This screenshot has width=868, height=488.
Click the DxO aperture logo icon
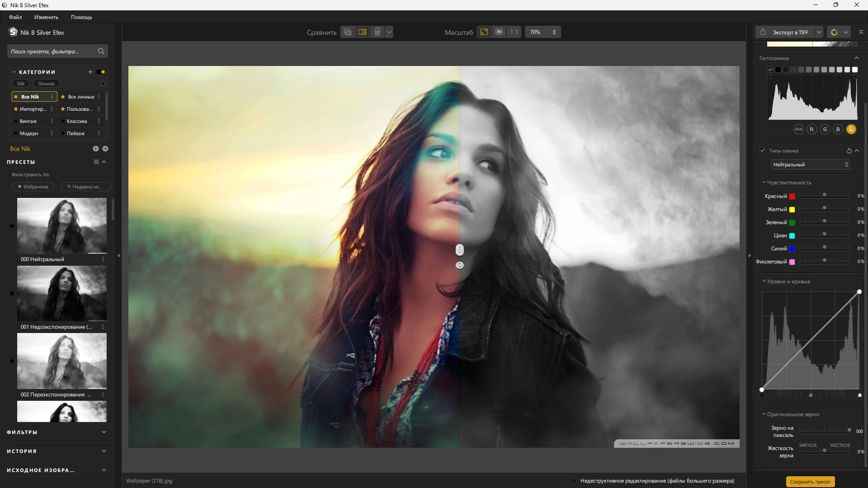[x=834, y=32]
